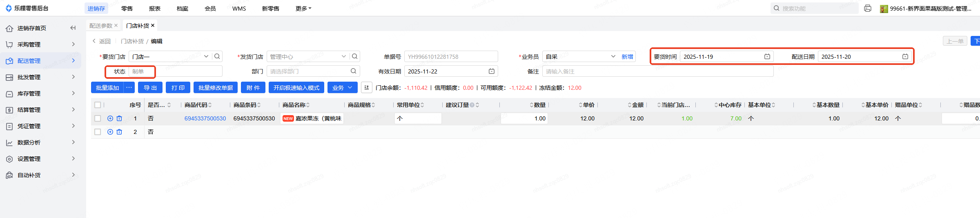The image size is (980, 218).
Task: Expand 设置管理 in the sidebar
Action: pos(73,158)
